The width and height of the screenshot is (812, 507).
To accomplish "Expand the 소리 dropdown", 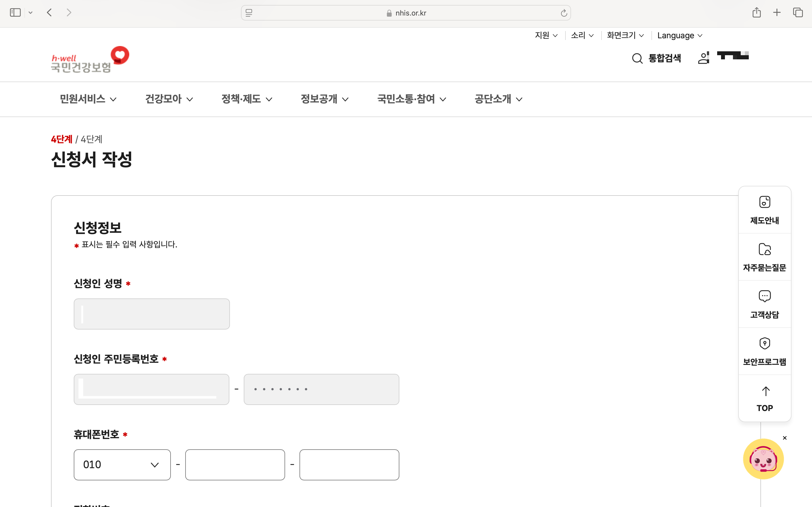I will 582,36.
